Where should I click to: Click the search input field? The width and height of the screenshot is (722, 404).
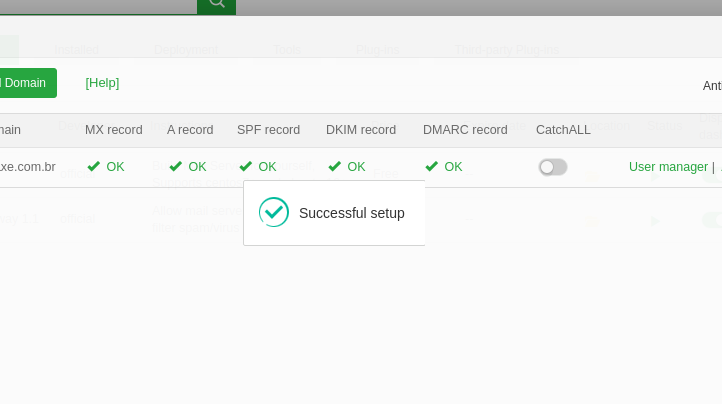98,5
